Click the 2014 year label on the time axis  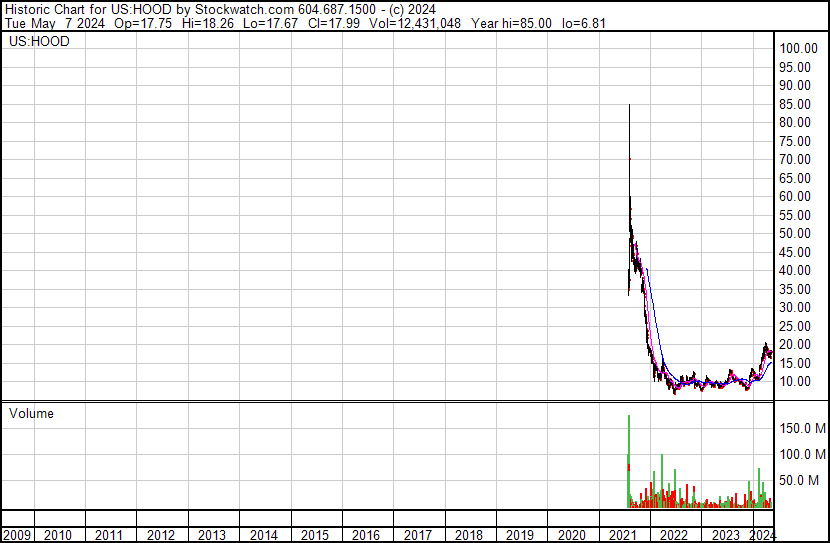click(x=264, y=535)
